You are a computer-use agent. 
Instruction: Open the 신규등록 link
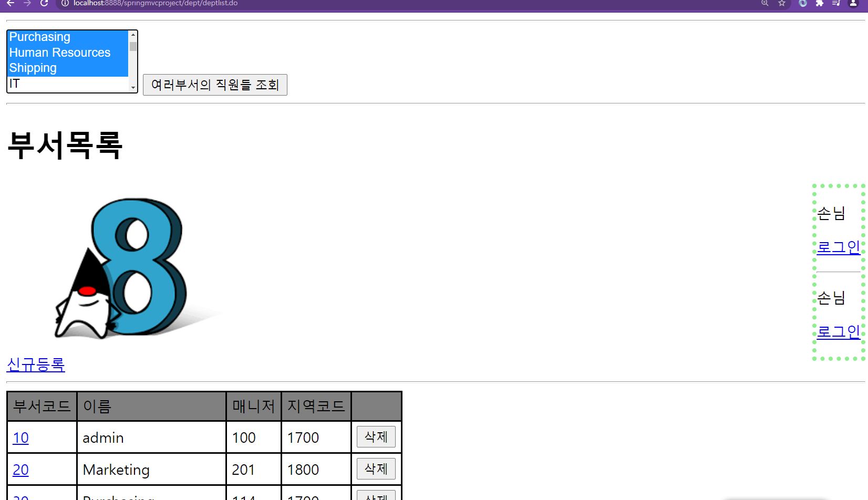click(x=36, y=364)
